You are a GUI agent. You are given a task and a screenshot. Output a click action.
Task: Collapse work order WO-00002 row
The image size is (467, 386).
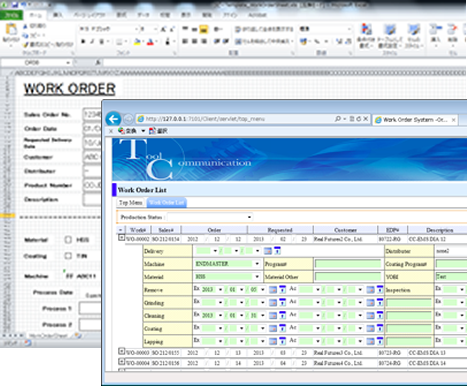click(121, 238)
